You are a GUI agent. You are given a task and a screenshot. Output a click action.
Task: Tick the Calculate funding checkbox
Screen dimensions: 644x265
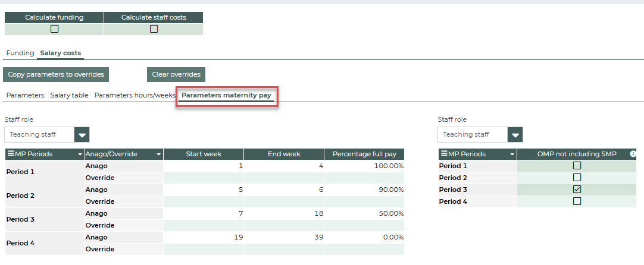[x=54, y=29]
